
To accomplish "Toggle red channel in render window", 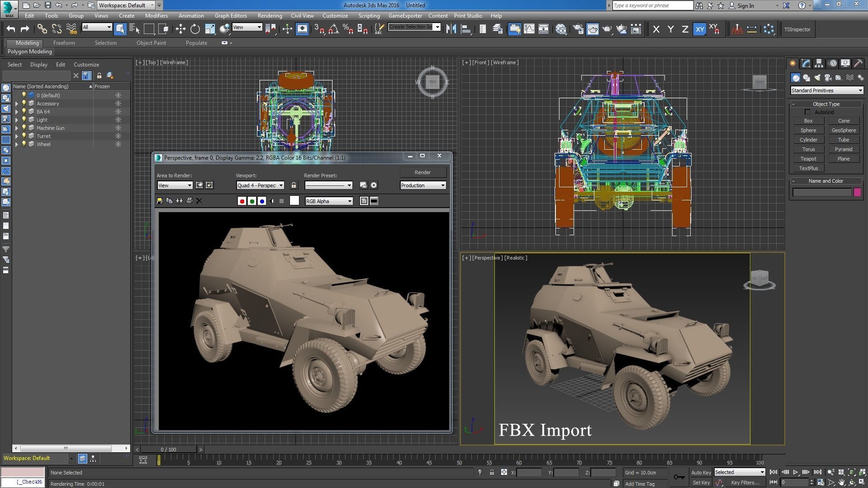I will (x=242, y=201).
